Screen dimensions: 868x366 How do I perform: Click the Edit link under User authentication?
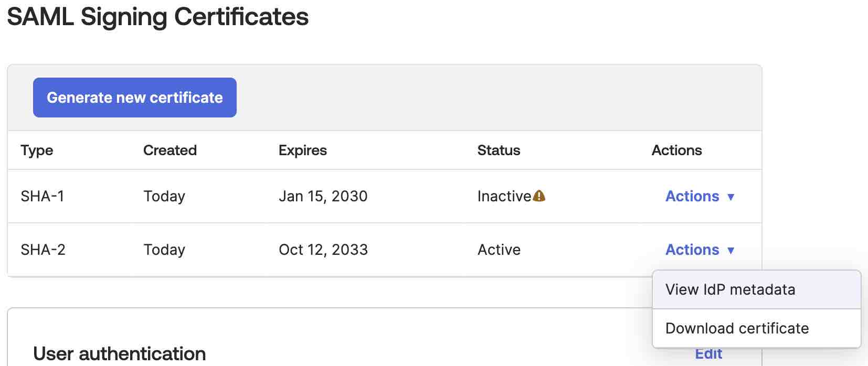point(708,353)
